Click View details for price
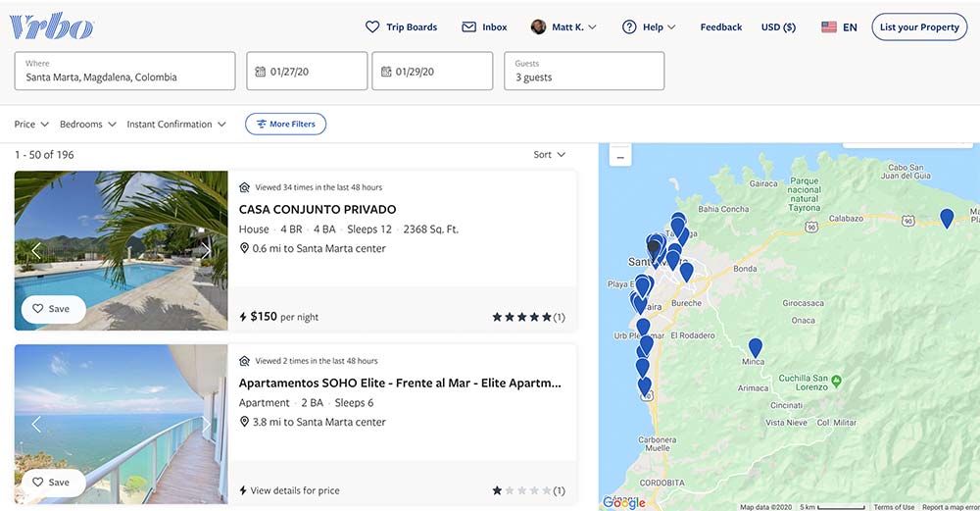 pos(295,491)
